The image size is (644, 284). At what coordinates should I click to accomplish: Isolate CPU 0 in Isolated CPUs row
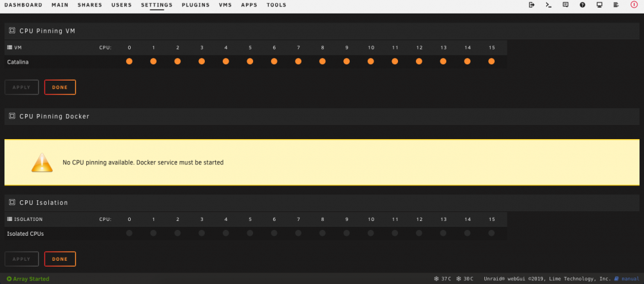[129, 233]
